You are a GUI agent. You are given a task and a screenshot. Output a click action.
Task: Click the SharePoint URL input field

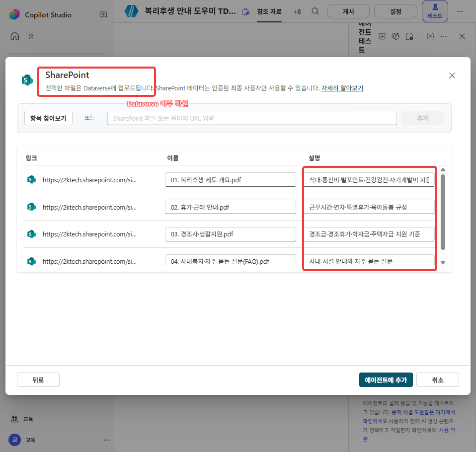point(252,118)
